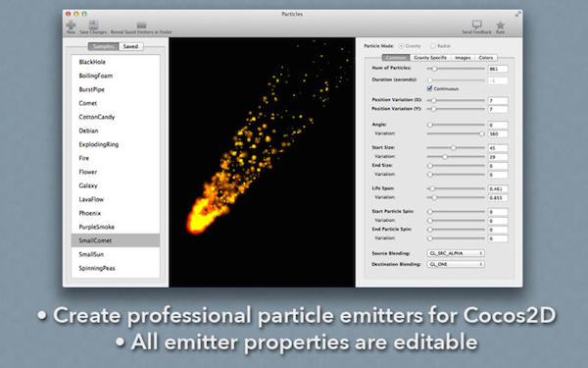Select the Flower sample emitter

116,172
